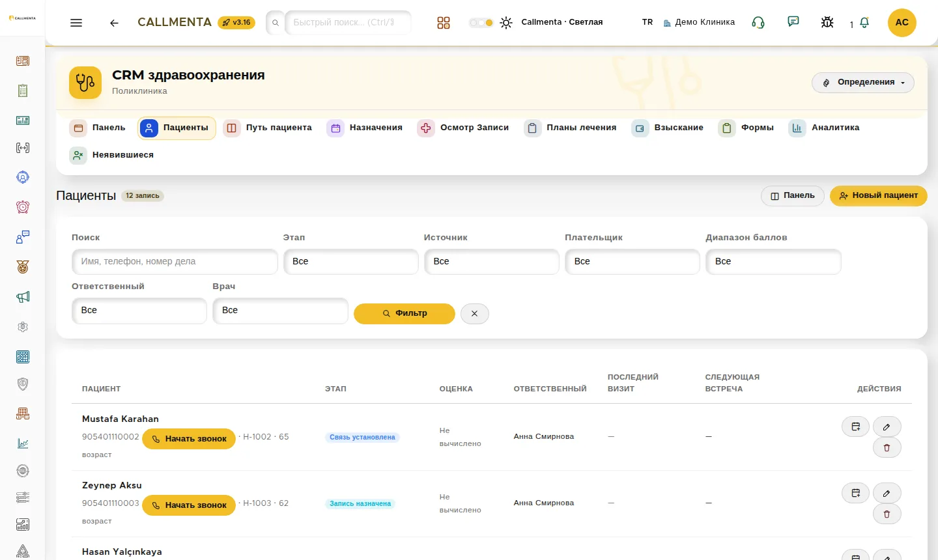938x560 pixels.
Task: Click the back arrow next to CALLMENTA
Action: click(114, 23)
